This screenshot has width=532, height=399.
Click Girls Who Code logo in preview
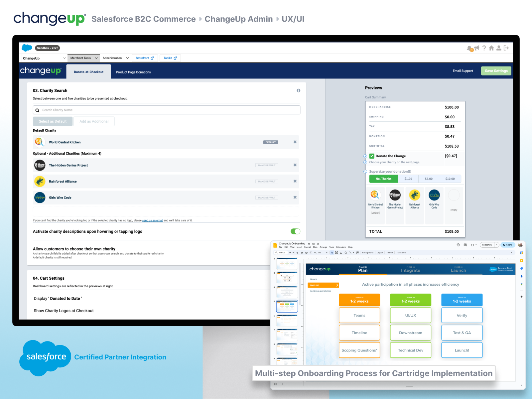(x=434, y=195)
